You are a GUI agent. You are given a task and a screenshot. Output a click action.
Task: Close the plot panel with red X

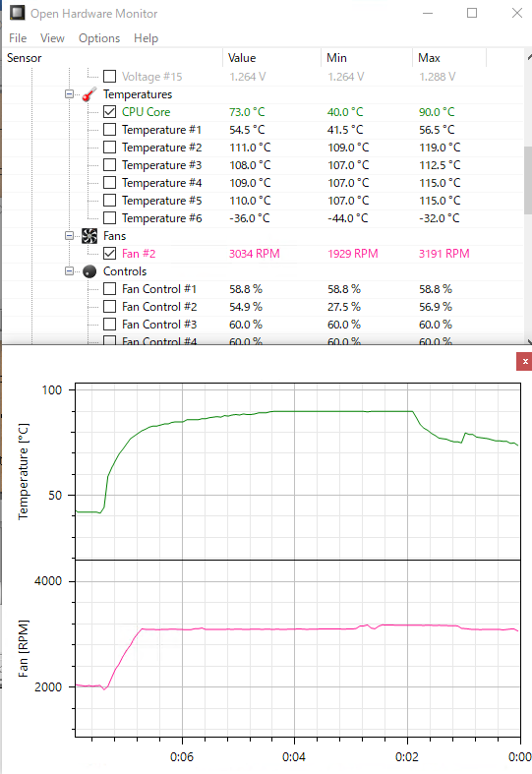[x=524, y=361]
